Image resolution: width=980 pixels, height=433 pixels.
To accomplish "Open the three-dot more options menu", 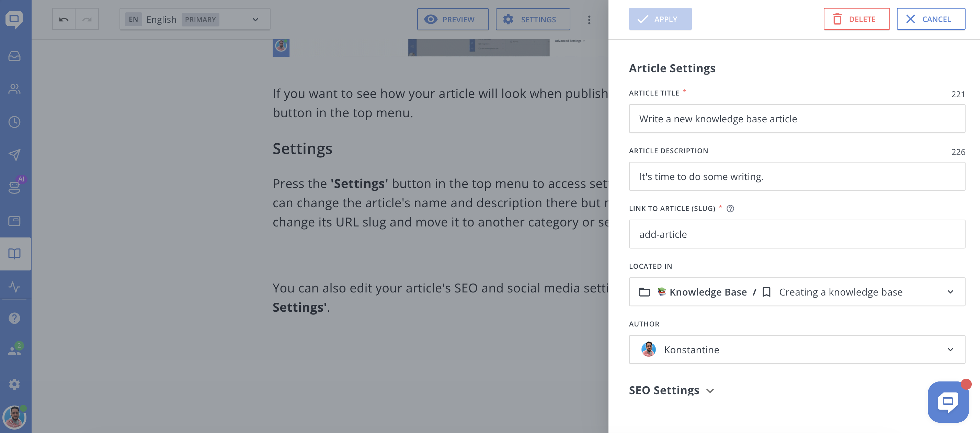I will (589, 20).
